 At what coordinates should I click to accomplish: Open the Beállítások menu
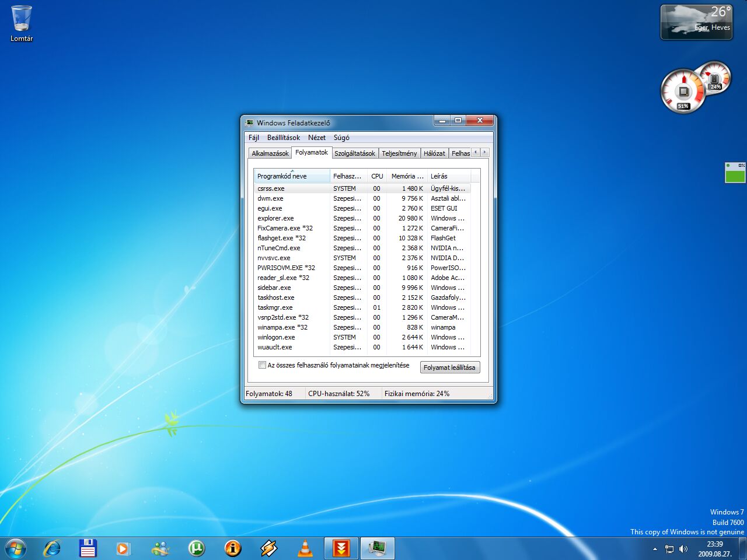coord(284,138)
